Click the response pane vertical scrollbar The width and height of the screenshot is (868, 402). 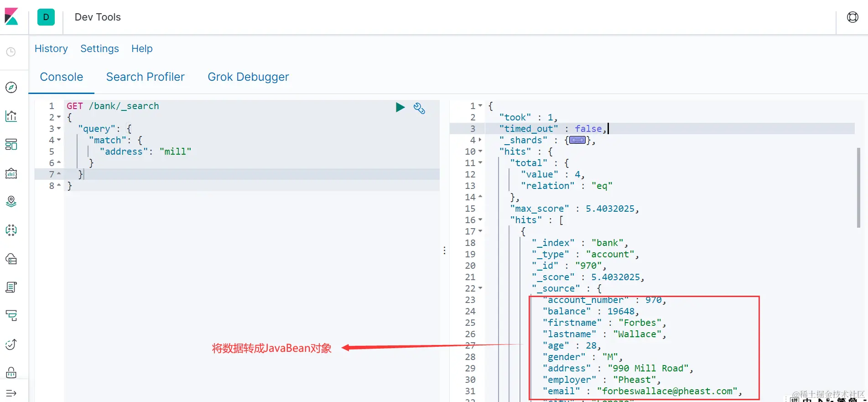[858, 187]
